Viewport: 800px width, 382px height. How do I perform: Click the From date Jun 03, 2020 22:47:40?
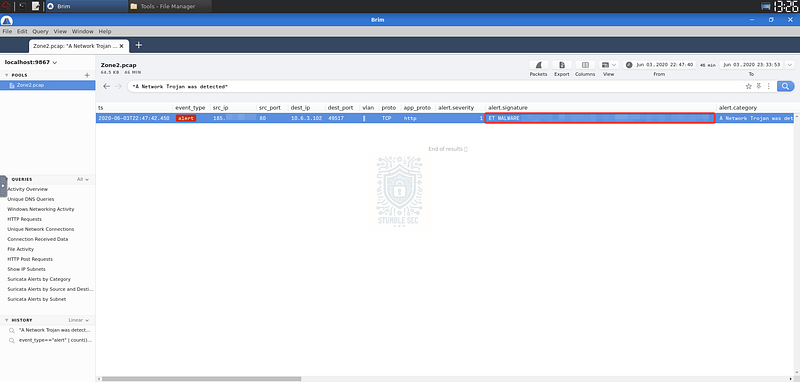pos(660,65)
